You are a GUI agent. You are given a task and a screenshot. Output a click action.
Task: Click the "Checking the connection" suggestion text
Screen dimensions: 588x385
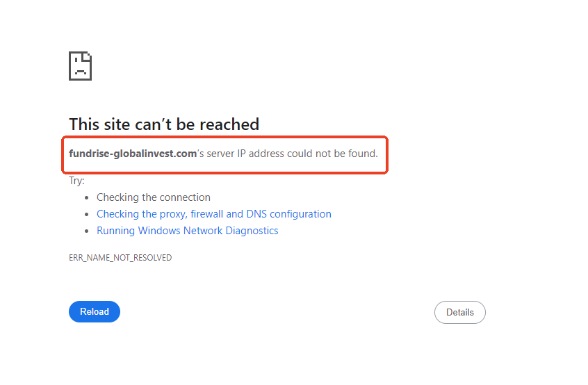[153, 197]
